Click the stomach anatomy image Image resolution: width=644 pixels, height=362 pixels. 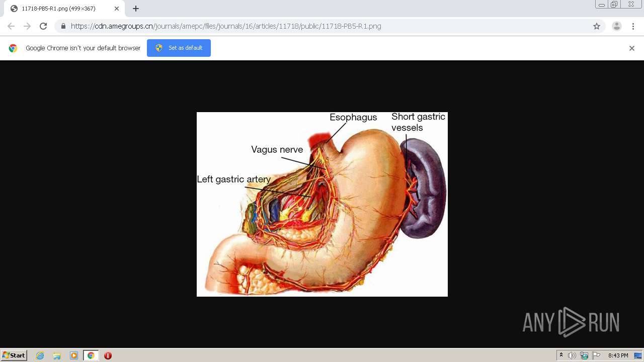pyautogui.click(x=322, y=204)
